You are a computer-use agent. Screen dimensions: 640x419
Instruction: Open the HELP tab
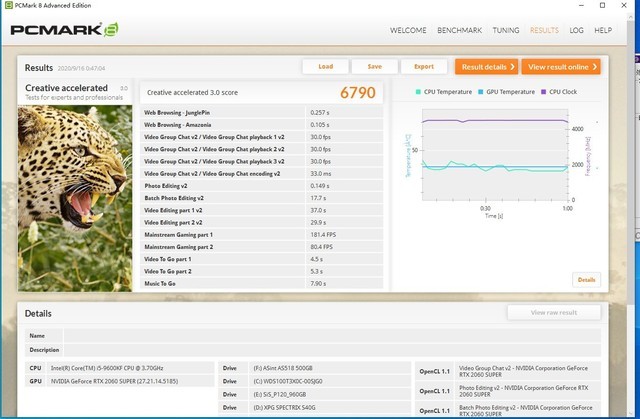click(603, 30)
